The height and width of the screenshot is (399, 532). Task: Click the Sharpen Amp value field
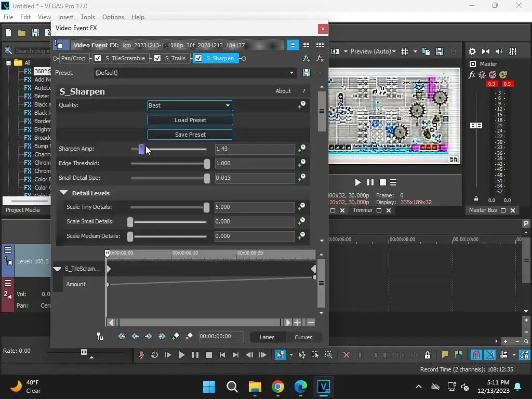click(x=255, y=149)
